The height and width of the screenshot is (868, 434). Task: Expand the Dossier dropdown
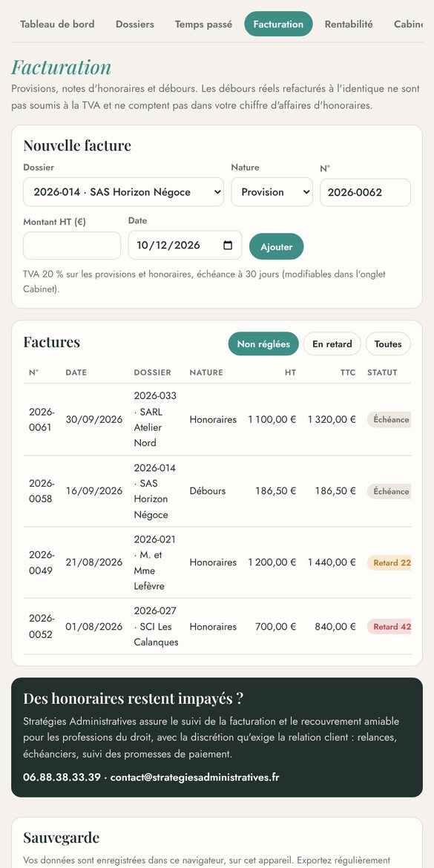(123, 192)
